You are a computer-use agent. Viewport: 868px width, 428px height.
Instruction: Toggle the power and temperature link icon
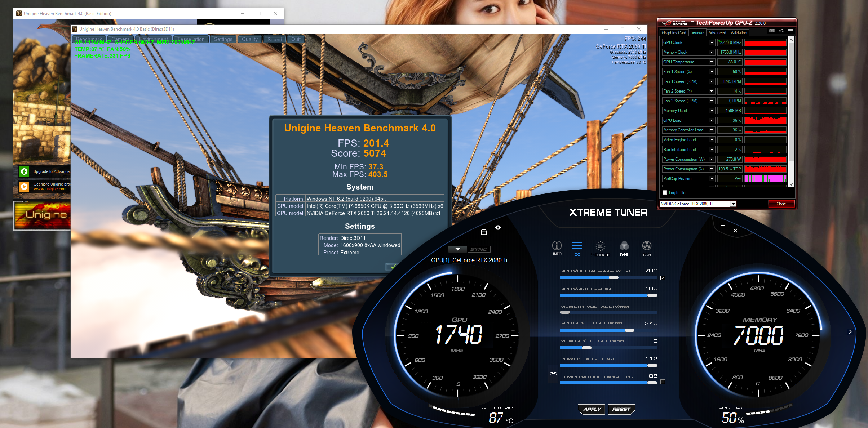pos(553,374)
